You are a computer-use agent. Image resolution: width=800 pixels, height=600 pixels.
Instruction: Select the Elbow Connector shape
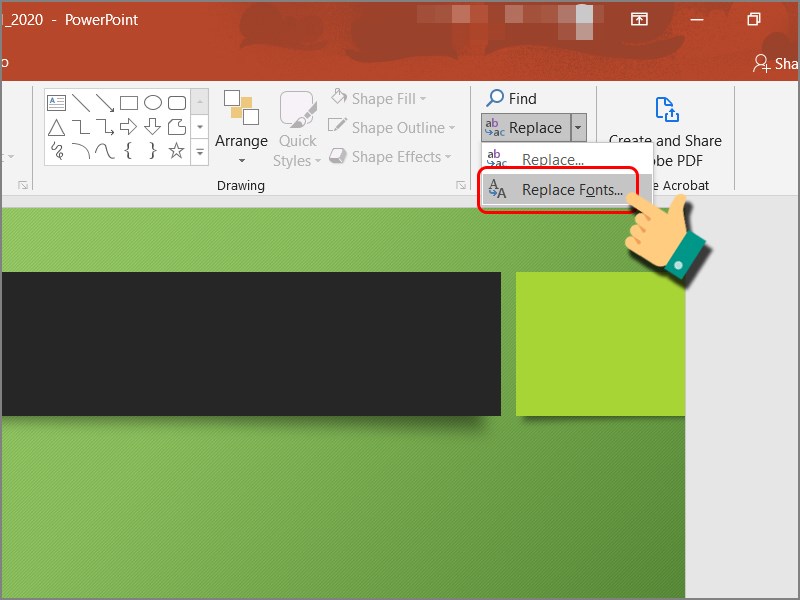[x=81, y=127]
